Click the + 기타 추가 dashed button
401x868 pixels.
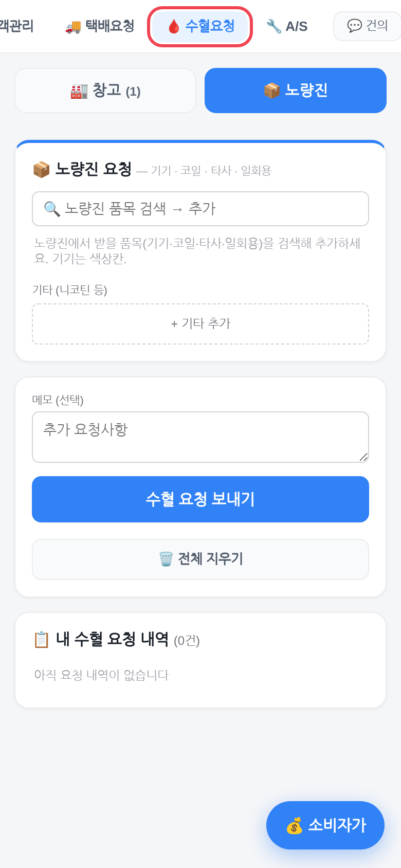pyautogui.click(x=200, y=324)
